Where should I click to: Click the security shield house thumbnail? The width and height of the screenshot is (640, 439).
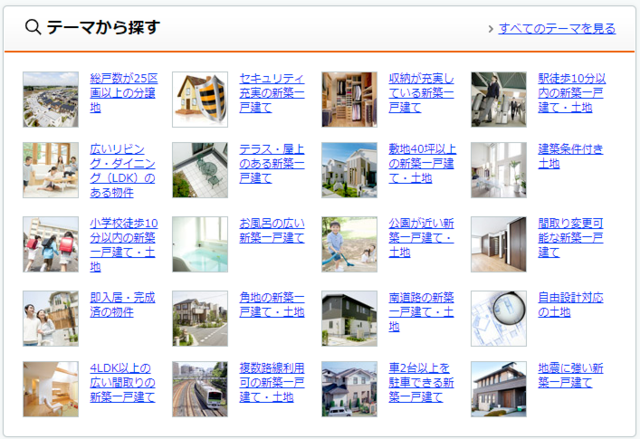point(200,99)
